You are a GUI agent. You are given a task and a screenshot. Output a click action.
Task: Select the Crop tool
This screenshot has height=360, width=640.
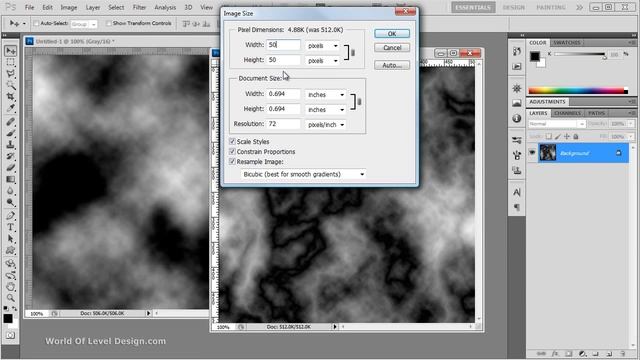[x=11, y=97]
